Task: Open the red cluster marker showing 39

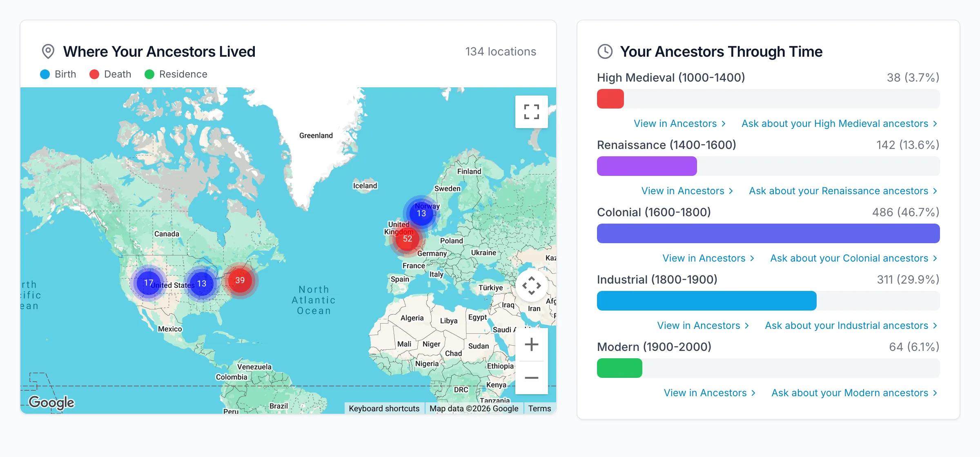Action: [x=240, y=280]
